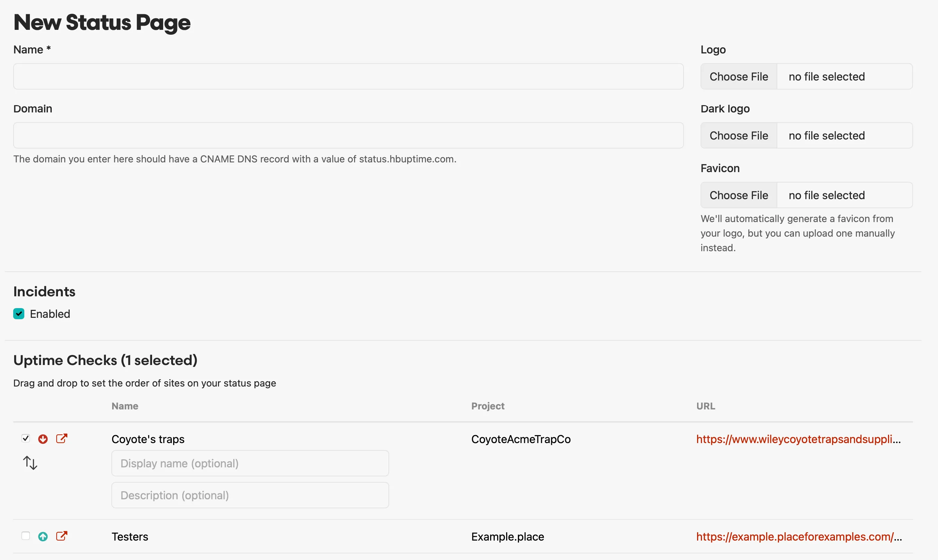Image resolution: width=938 pixels, height=560 pixels.
Task: Choose a file for the Logo
Action: pos(738,76)
